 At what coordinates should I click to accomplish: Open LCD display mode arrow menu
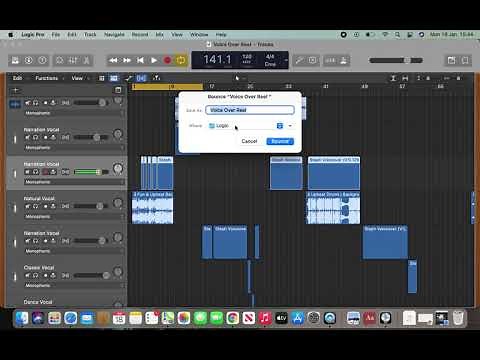coord(286,60)
